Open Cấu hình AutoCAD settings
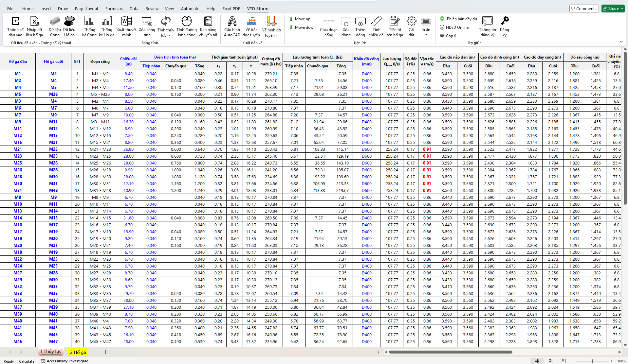 click(x=232, y=22)
